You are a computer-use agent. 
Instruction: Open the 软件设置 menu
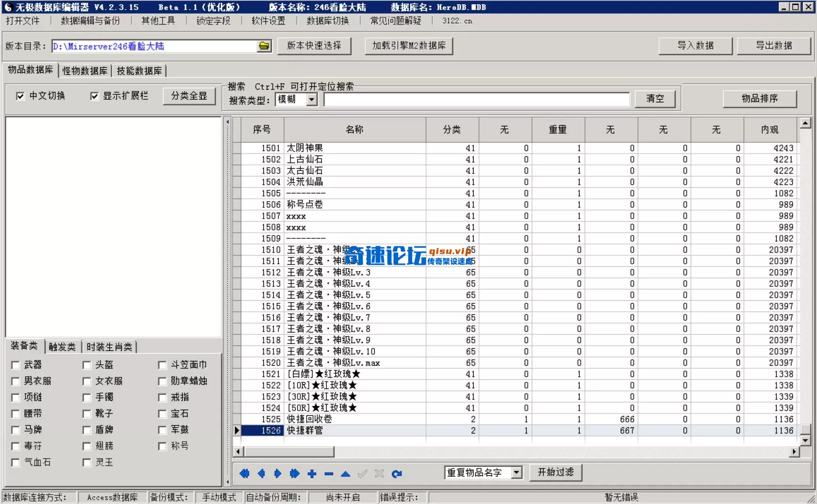267,21
